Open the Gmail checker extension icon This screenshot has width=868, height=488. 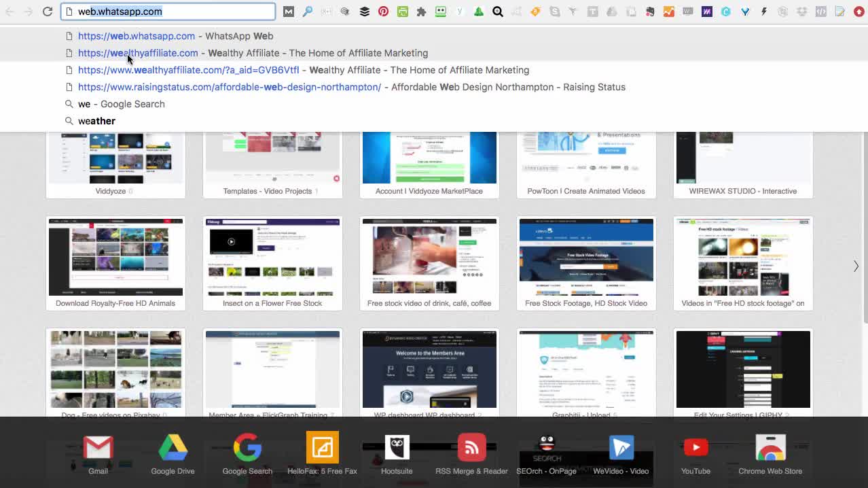click(289, 12)
